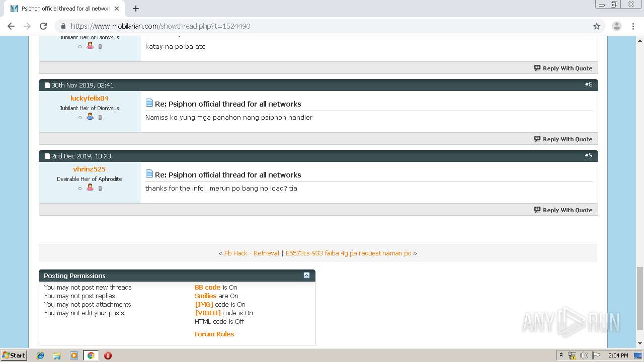Click the scrollbar up arrow
This screenshot has height=362, width=644.
pyautogui.click(x=639, y=40)
